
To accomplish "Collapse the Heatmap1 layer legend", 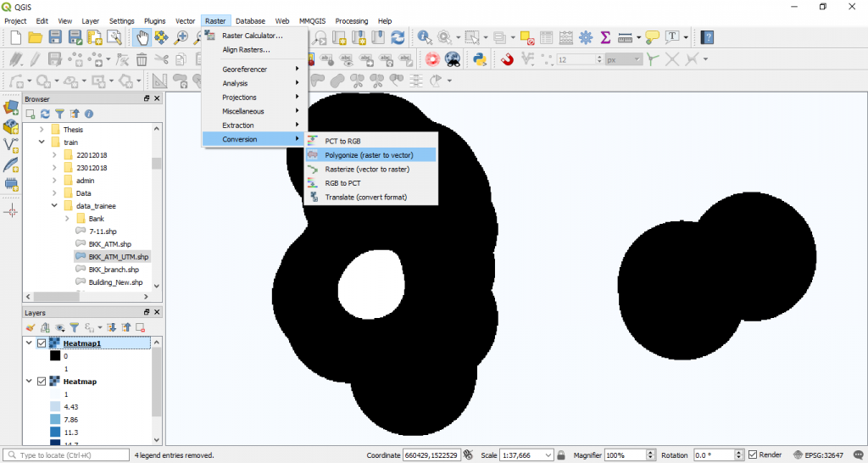I will [x=29, y=343].
